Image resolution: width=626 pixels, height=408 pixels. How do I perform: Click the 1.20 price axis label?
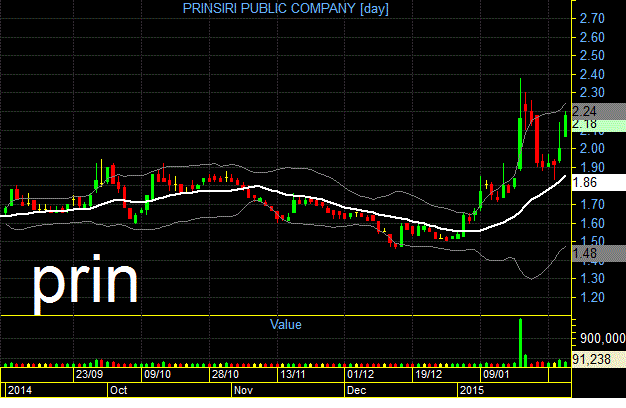tap(592, 297)
